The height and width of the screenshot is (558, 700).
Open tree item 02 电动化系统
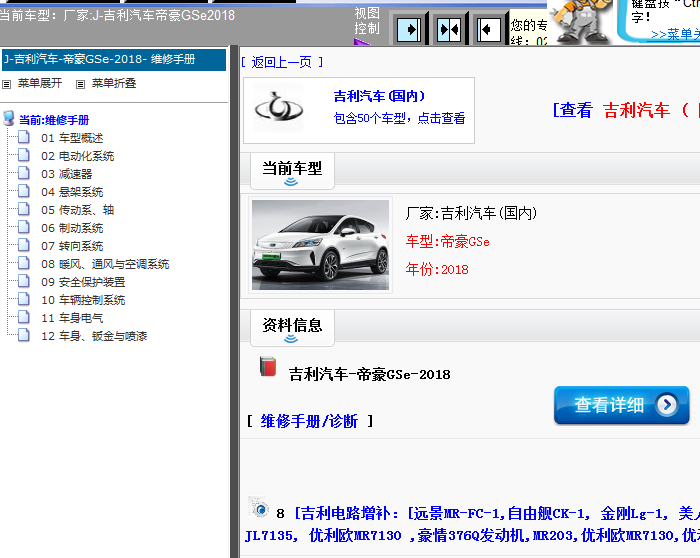[x=78, y=156]
